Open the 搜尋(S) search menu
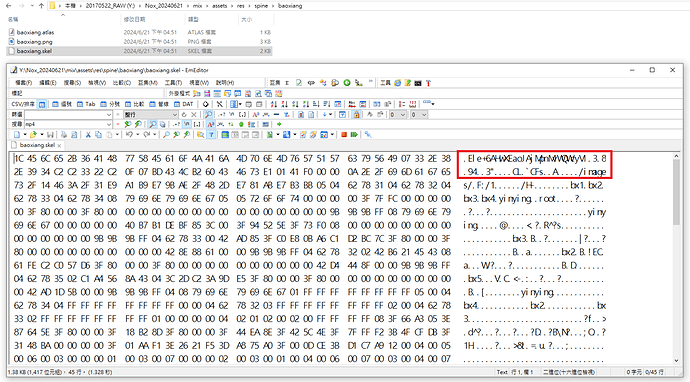This screenshot has height=382, width=690. [x=72, y=83]
